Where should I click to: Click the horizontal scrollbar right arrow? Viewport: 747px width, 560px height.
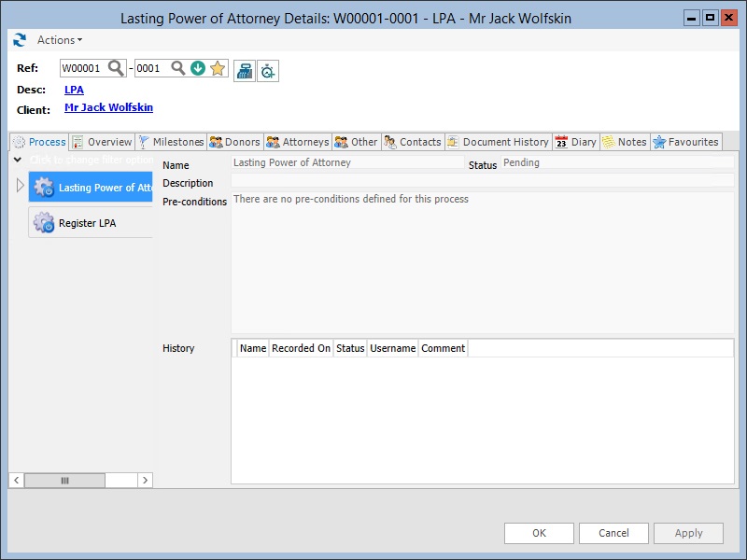tap(145, 480)
